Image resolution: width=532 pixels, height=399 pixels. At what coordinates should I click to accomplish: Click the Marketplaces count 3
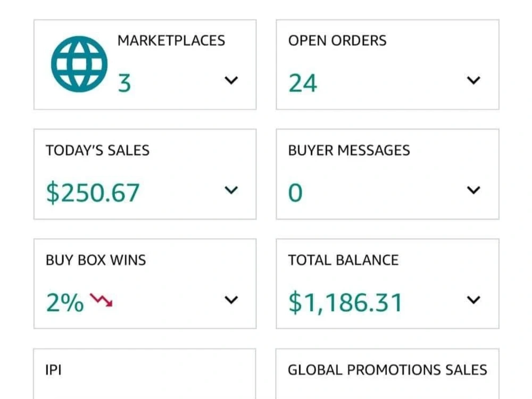click(x=124, y=83)
